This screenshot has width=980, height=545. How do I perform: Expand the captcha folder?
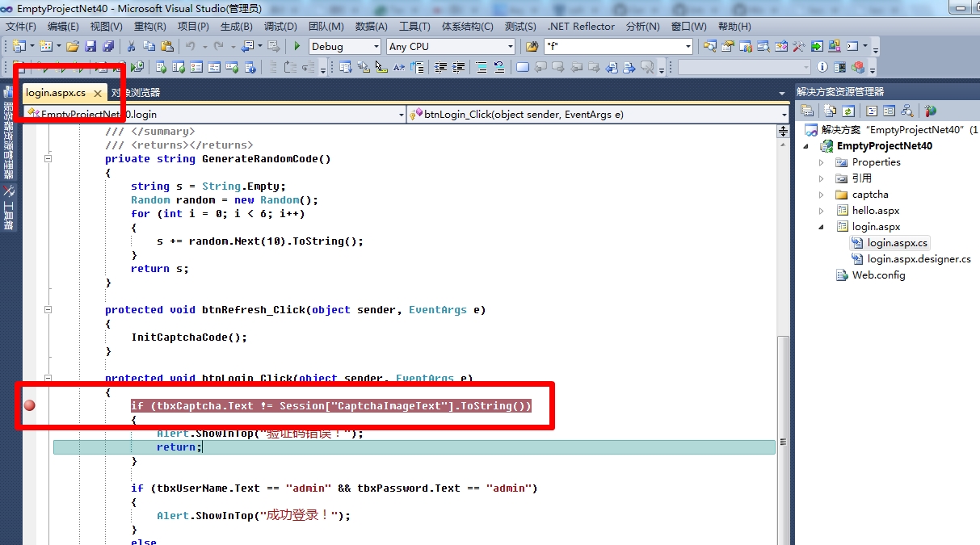coord(822,195)
